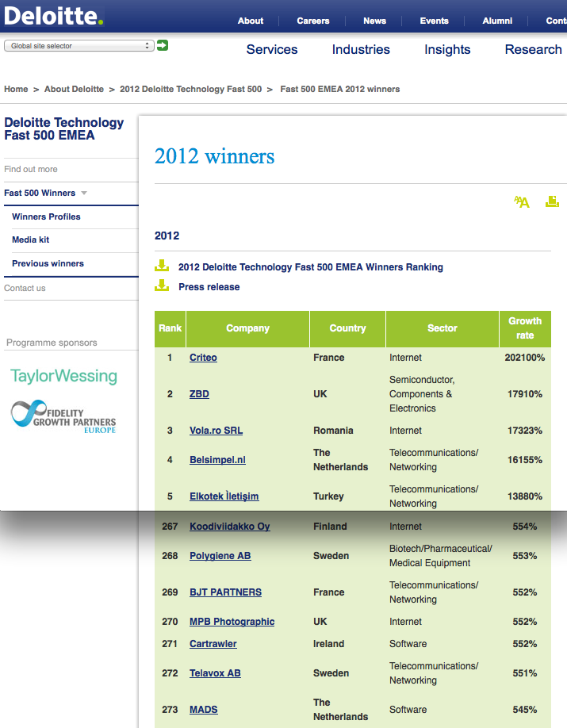Open the Cartrawler company link
Viewport: 567px width, 728px height.
[213, 643]
